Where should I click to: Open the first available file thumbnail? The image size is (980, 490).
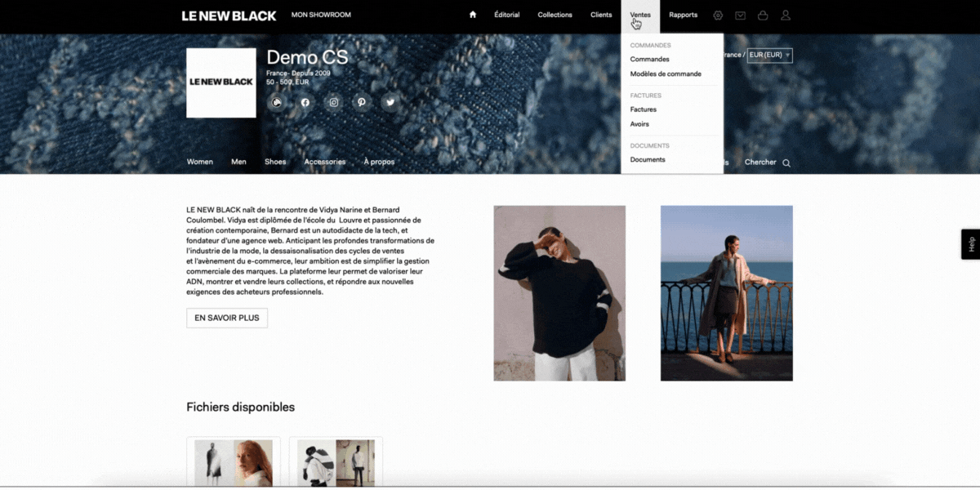coord(234,462)
